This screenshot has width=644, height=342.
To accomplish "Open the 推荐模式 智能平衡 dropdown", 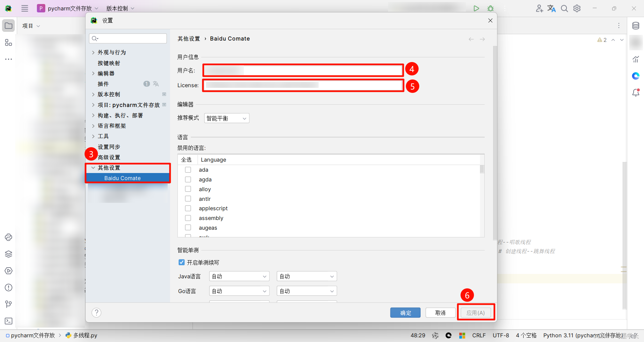I will (227, 118).
